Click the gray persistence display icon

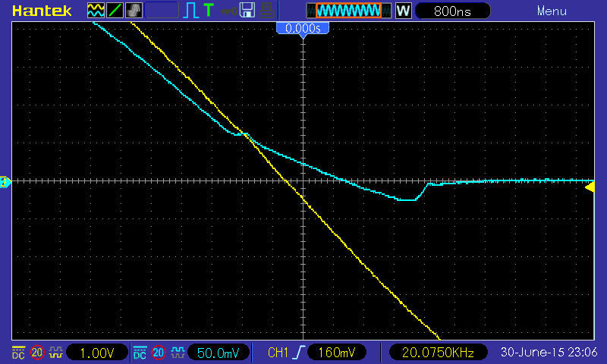[134, 11]
